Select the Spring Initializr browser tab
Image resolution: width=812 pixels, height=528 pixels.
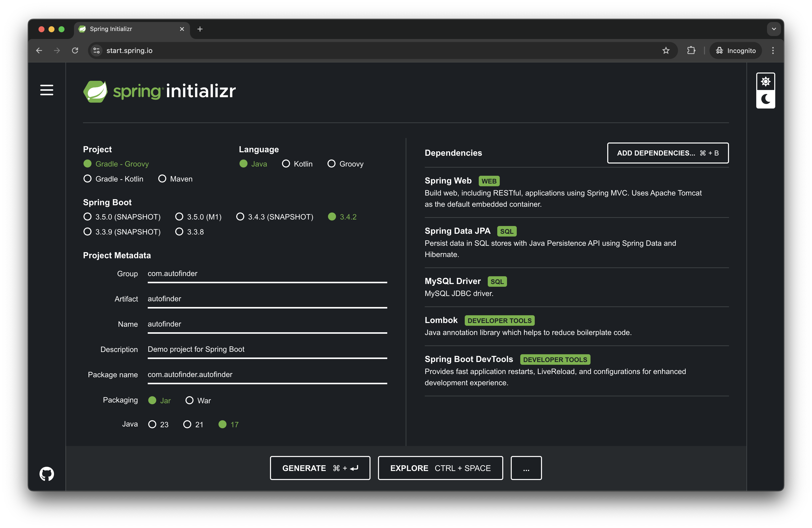tap(132, 29)
